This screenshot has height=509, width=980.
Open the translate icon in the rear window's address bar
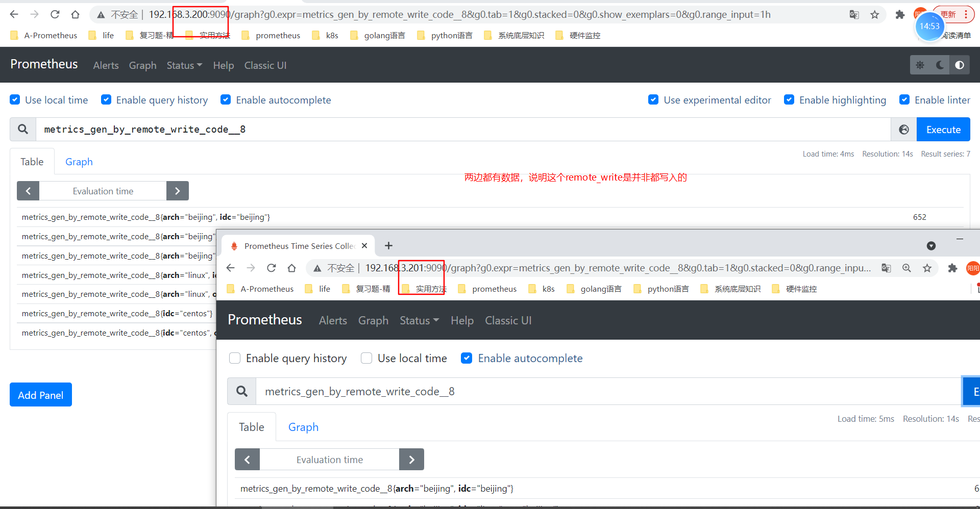(854, 15)
